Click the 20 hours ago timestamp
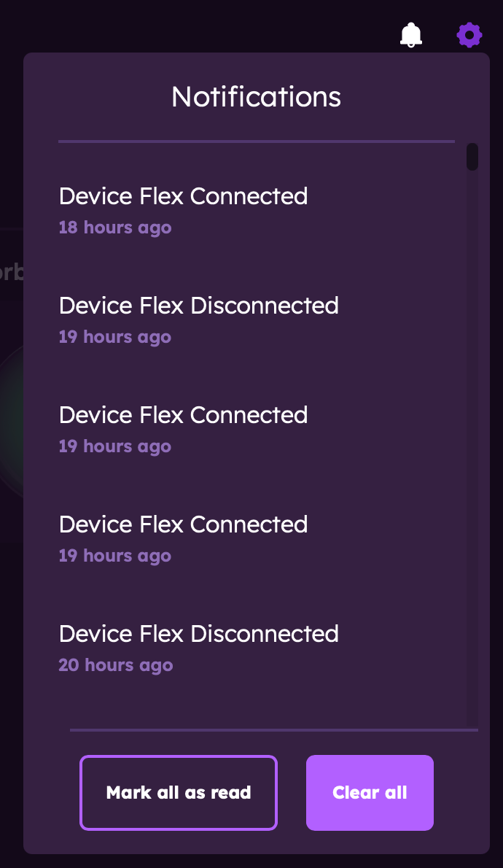Screen dimensions: 503x868 (115, 664)
